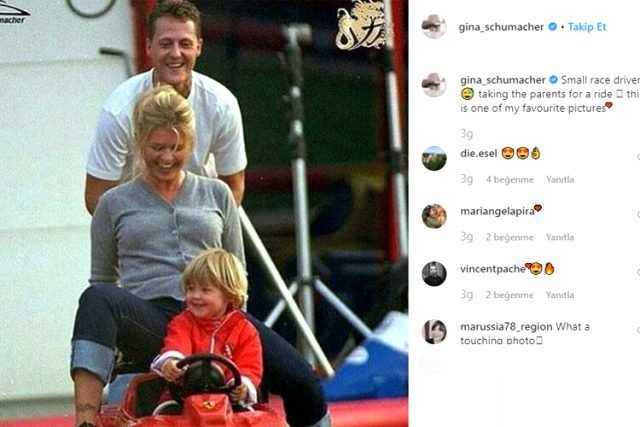640x427 pixels.
Task: Open vincentpache commenter avatar
Action: coord(434,274)
